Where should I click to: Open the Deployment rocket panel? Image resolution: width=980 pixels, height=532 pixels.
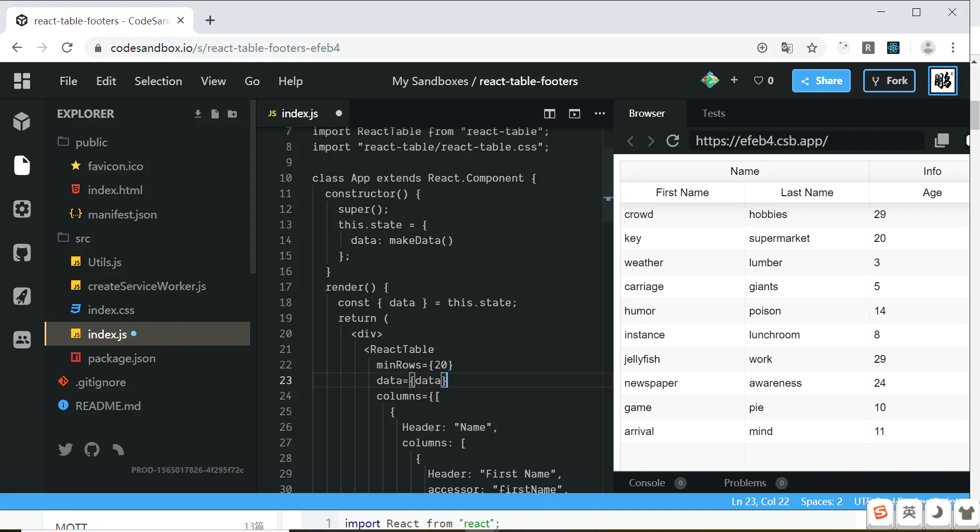click(x=22, y=296)
